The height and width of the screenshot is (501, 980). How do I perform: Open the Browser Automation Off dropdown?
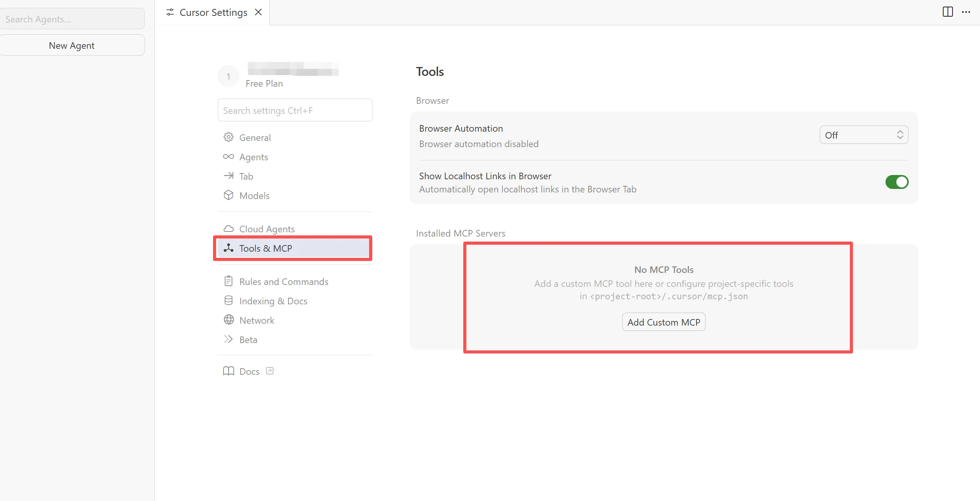(x=864, y=135)
